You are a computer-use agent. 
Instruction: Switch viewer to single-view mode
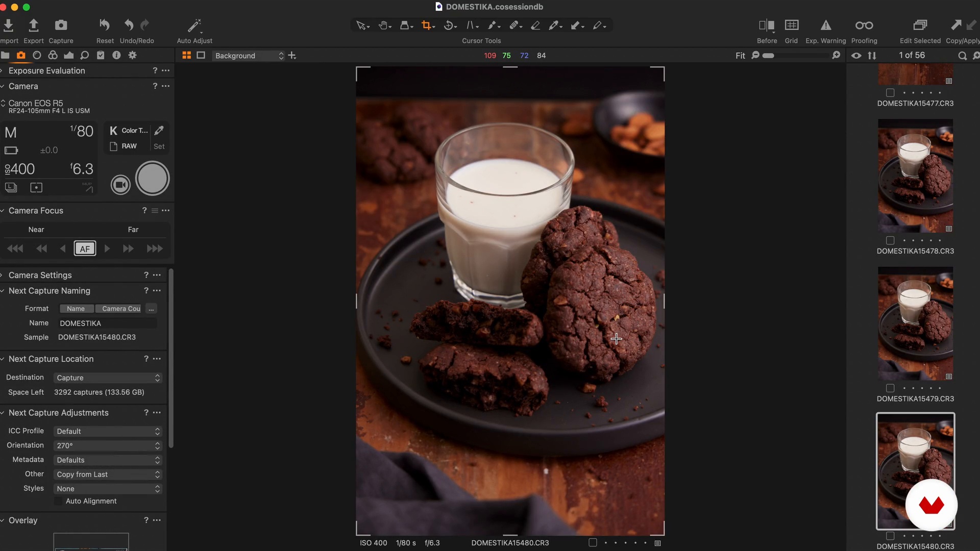click(201, 55)
